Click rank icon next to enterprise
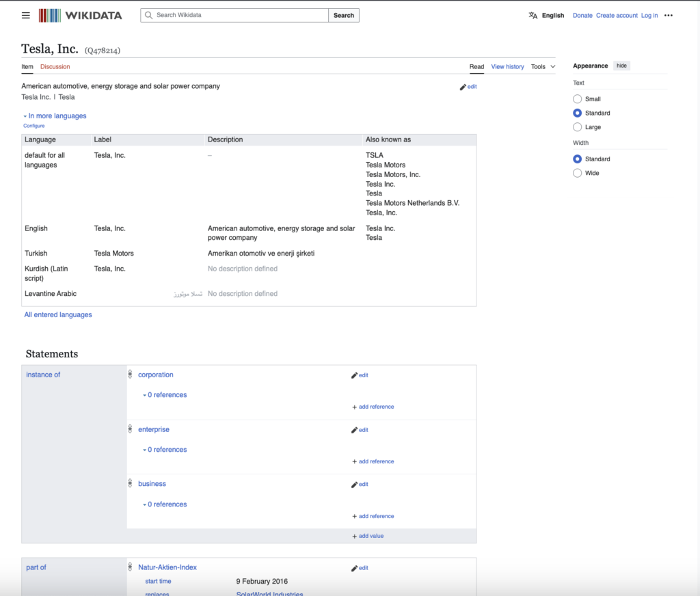This screenshot has width=700, height=596. tap(130, 429)
